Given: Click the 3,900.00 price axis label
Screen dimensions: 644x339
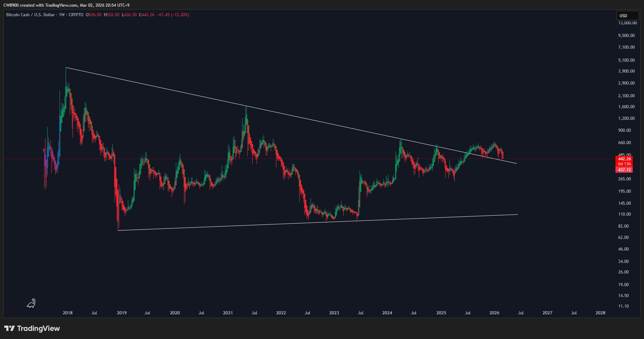Looking at the screenshot, I should click(626, 71).
